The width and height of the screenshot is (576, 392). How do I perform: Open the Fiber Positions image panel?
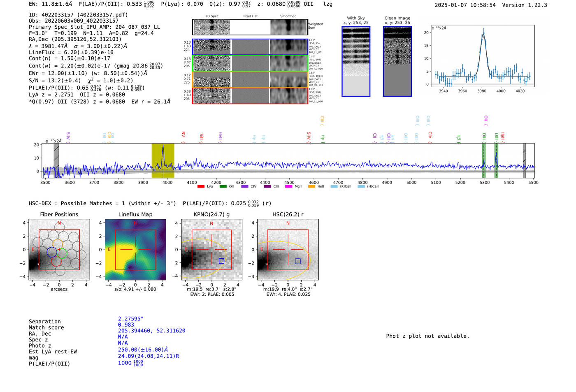tap(59, 249)
